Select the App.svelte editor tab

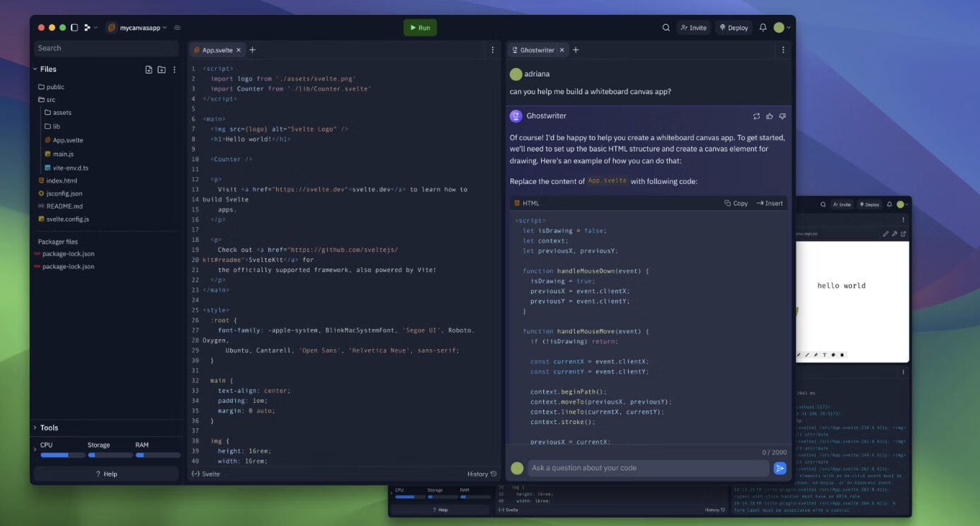click(x=217, y=50)
